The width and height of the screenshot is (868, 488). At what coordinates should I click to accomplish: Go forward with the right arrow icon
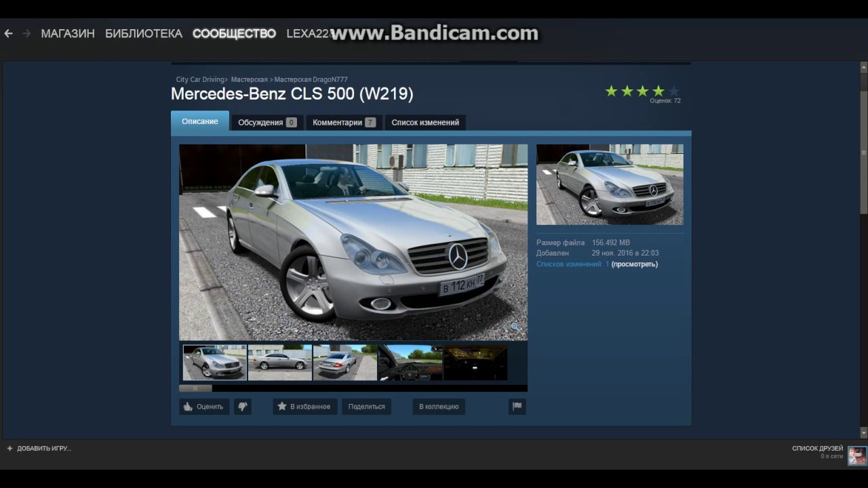coord(26,33)
